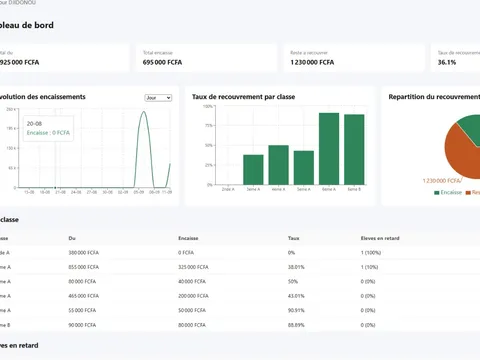The image size is (480, 360).
Task: Click the Taux de recouvrement par classe heading
Action: pyautogui.click(x=243, y=97)
